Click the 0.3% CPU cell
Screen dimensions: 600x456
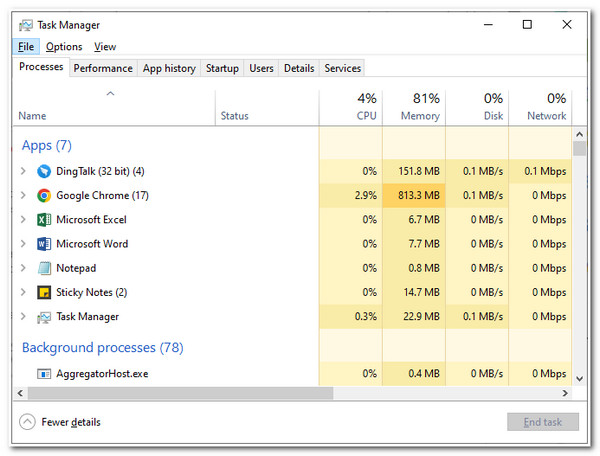[x=351, y=317]
